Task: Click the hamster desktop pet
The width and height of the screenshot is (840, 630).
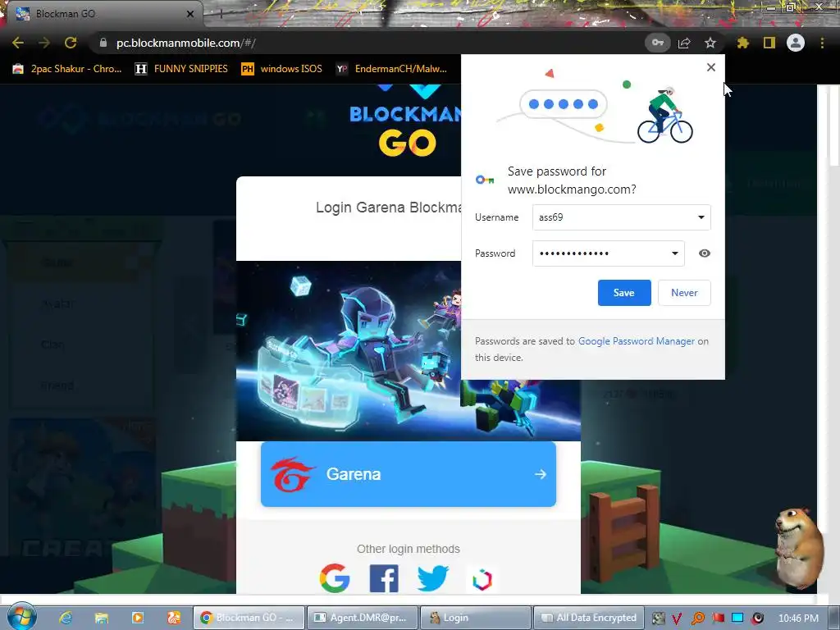Action: pyautogui.click(x=799, y=547)
